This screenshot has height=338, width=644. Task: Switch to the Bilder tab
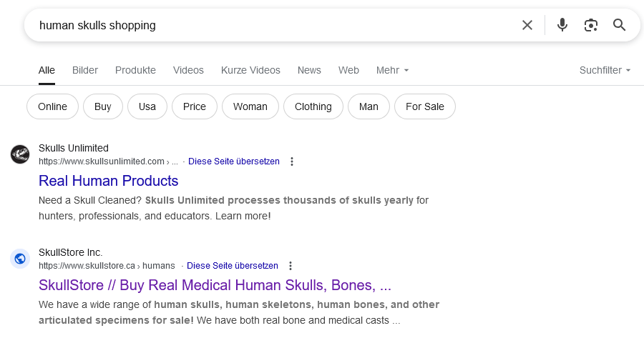click(85, 70)
